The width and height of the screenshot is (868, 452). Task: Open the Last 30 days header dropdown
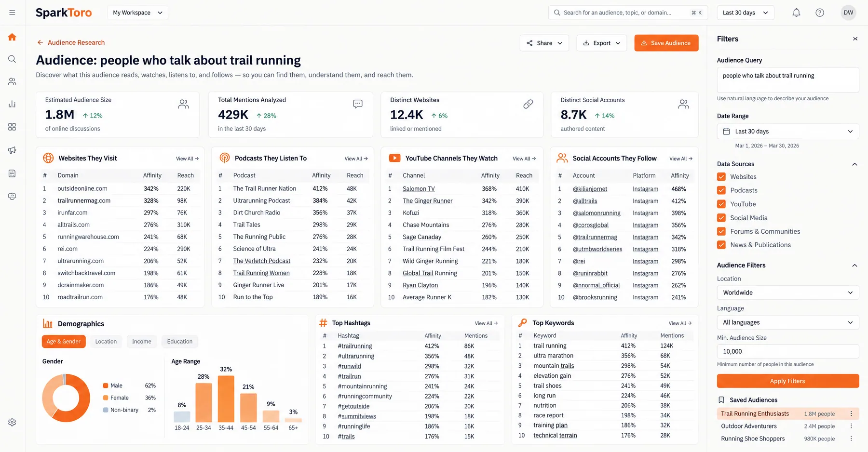(x=746, y=13)
